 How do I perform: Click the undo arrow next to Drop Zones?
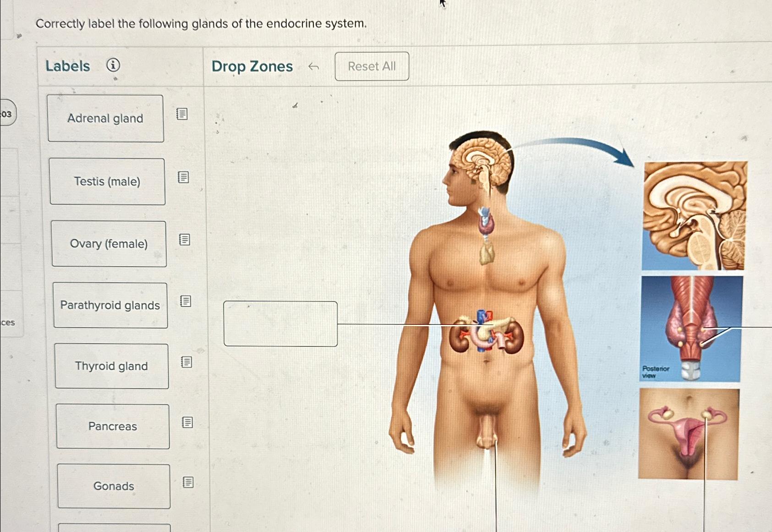tap(313, 67)
